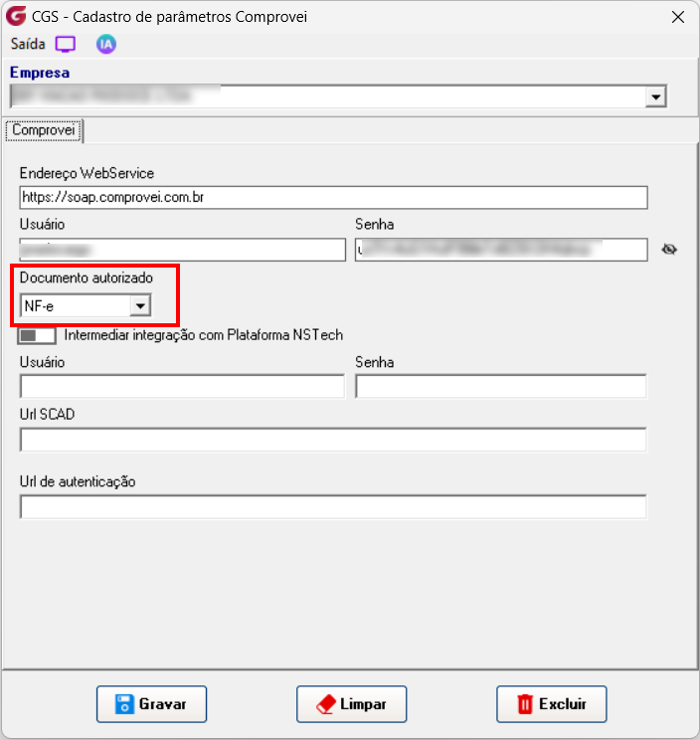This screenshot has height=740, width=700.
Task: Open the Documento autorizado NF-e dropdown
Action: point(86,305)
